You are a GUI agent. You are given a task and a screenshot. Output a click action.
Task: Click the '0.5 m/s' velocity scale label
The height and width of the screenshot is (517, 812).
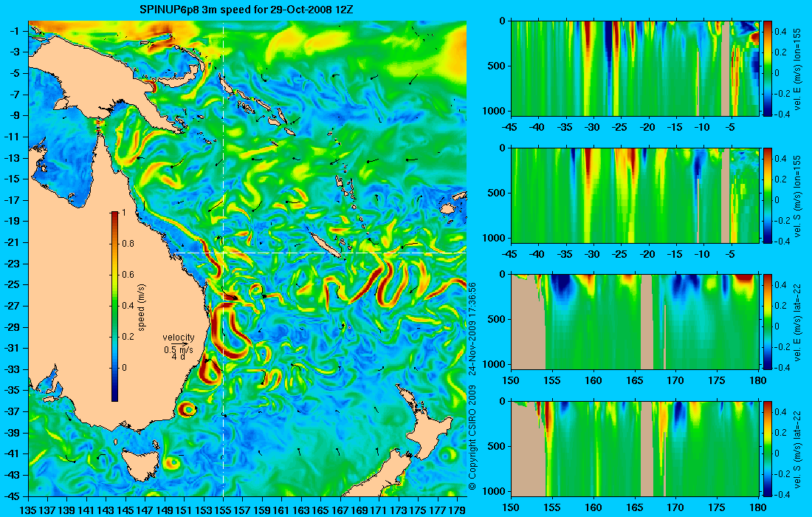[x=178, y=349]
